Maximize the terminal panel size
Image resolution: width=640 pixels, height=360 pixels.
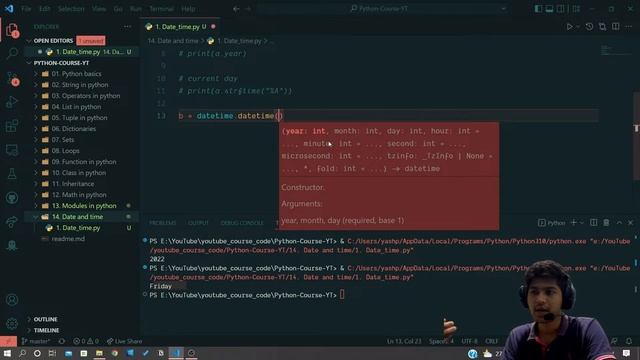coord(619,222)
